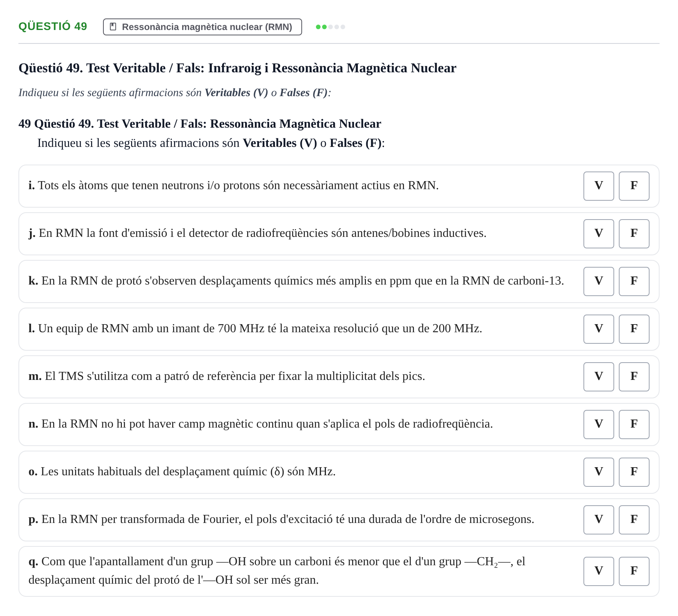Click statement m. text about multiplicitat dels pics

(227, 376)
